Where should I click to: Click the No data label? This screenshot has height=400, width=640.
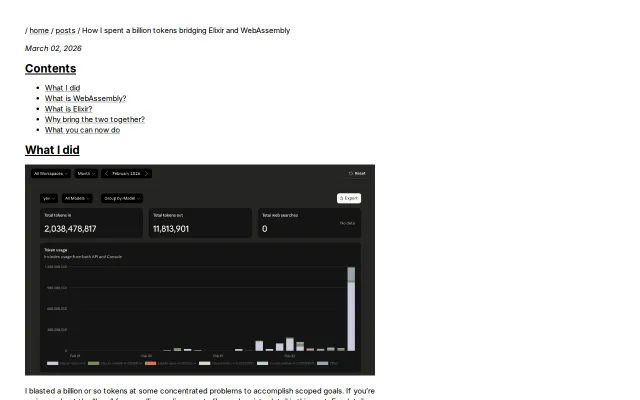coord(347,223)
